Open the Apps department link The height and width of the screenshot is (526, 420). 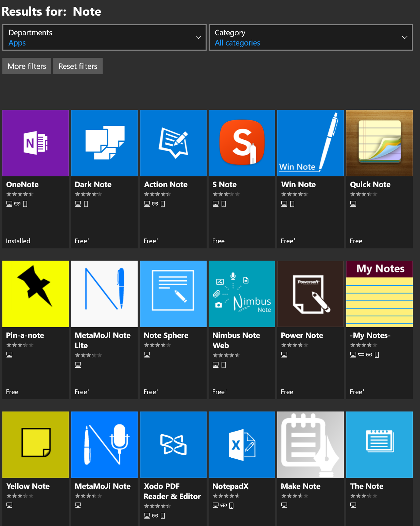pyautogui.click(x=17, y=43)
